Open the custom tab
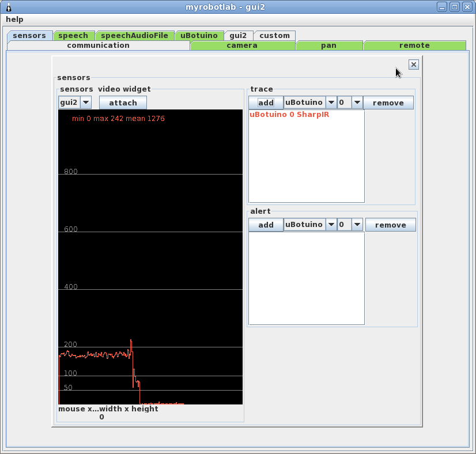476x454 pixels. click(x=274, y=36)
